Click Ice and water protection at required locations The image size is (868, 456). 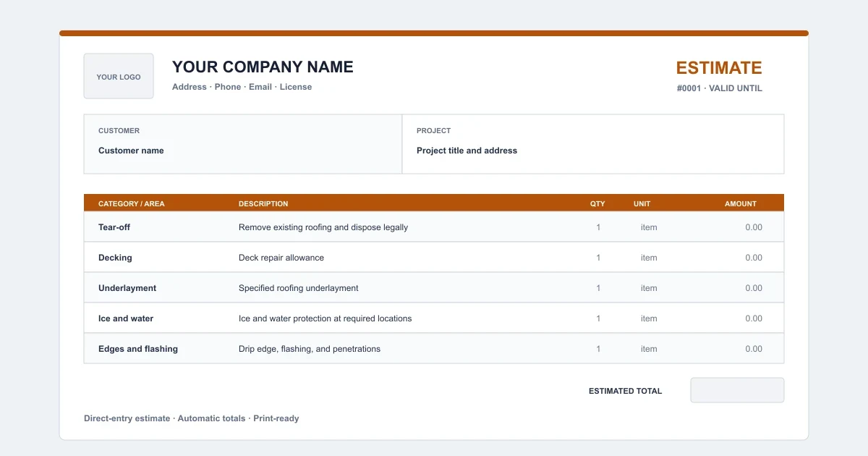click(x=325, y=318)
